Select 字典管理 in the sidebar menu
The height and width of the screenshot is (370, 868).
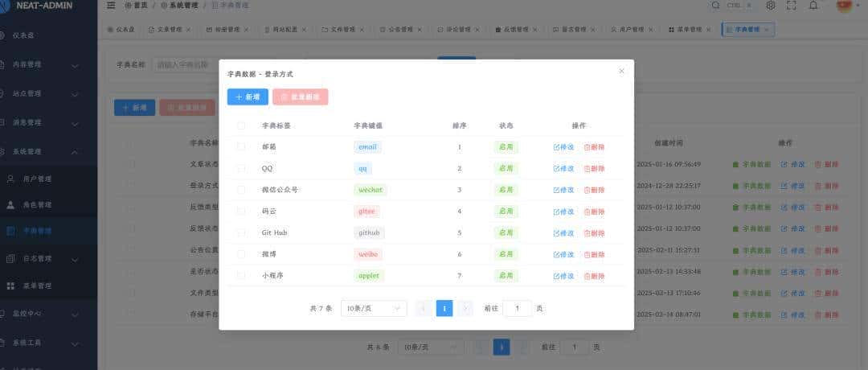tap(49, 231)
